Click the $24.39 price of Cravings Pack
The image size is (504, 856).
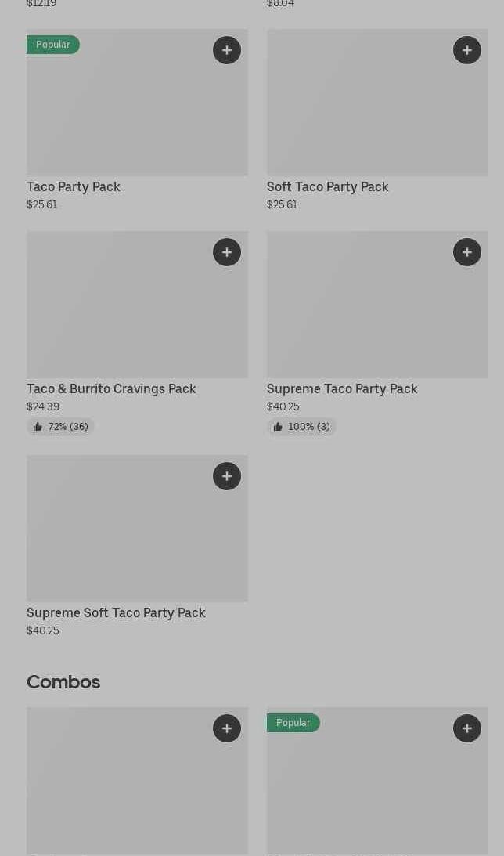pyautogui.click(x=43, y=406)
